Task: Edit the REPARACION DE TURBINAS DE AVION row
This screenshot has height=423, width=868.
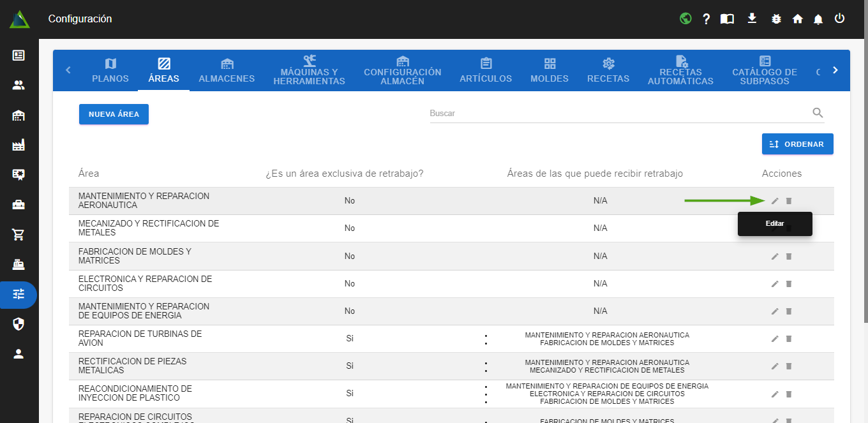Action: [x=775, y=339]
